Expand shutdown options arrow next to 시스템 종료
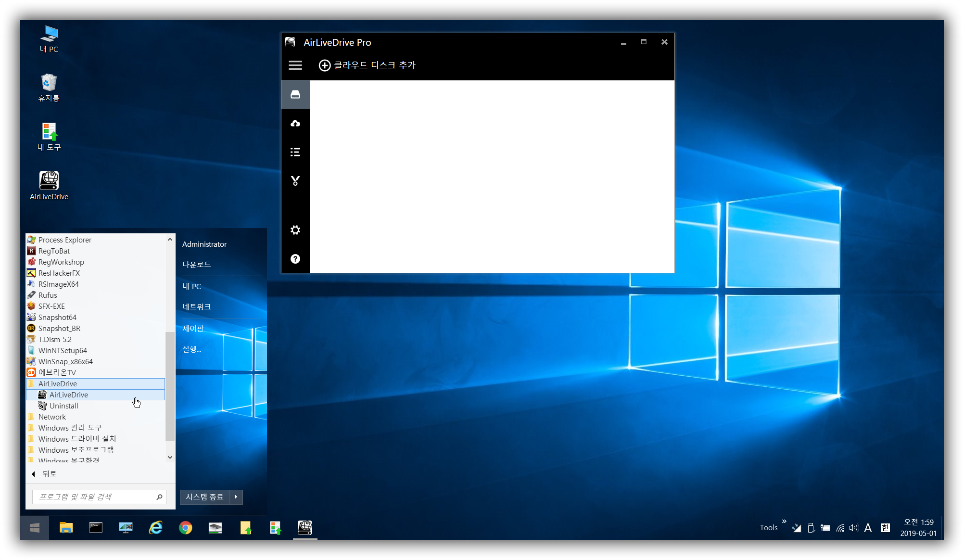The image size is (964, 560). point(236,497)
